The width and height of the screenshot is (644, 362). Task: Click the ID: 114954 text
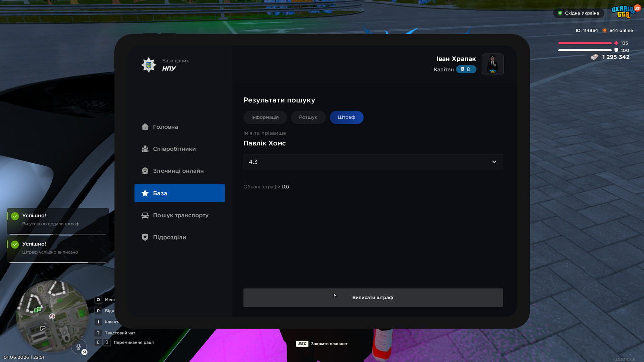587,31
